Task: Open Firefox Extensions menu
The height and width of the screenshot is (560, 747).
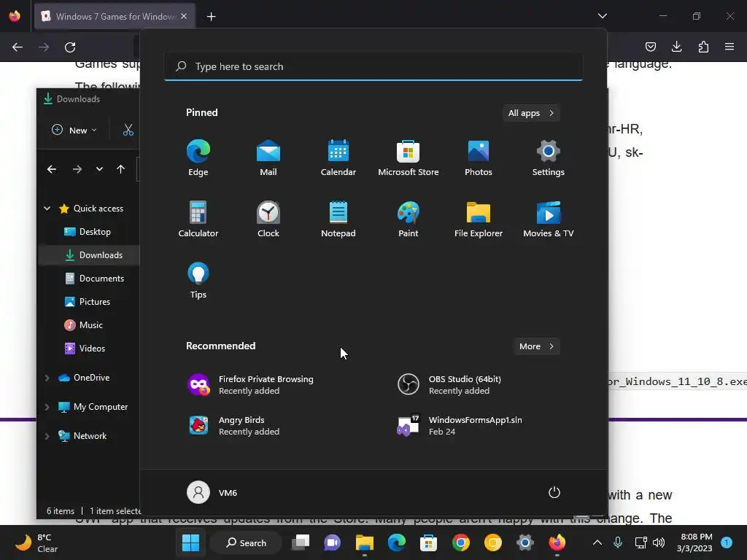Action: [703, 47]
